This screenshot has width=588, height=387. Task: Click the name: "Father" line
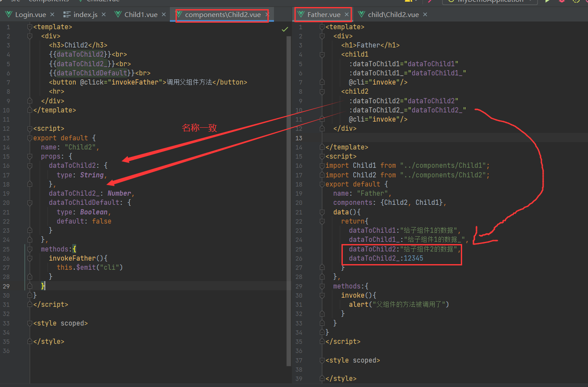[x=362, y=193]
